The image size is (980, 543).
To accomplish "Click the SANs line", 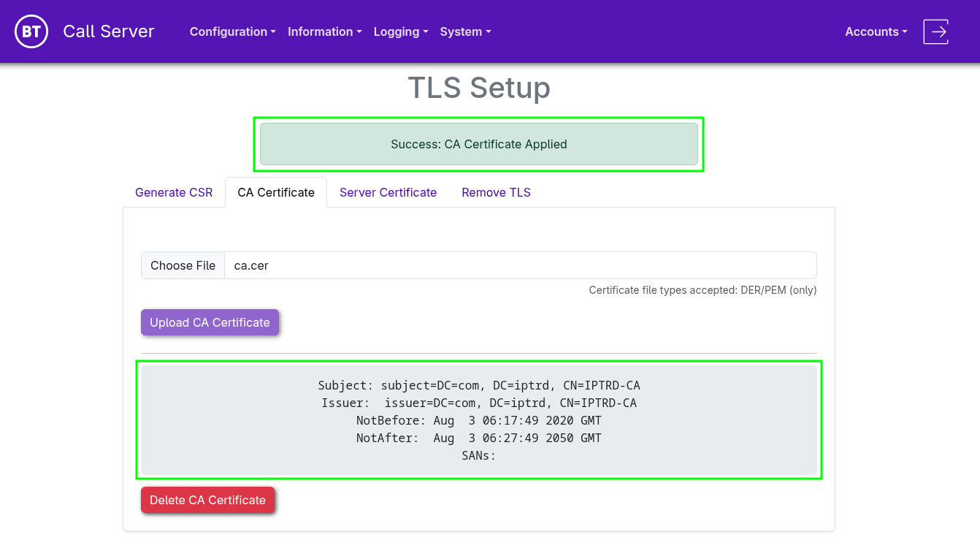I will click(x=479, y=455).
